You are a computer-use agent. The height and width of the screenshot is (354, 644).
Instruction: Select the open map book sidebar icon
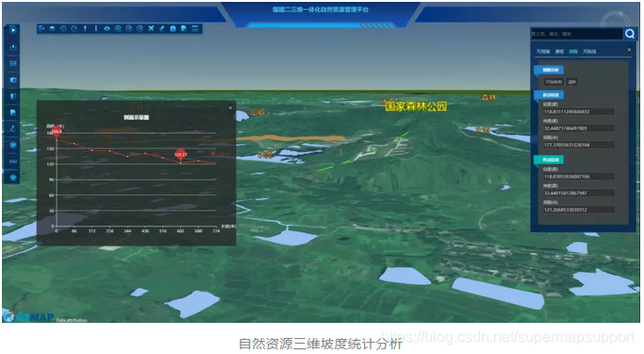13,79
